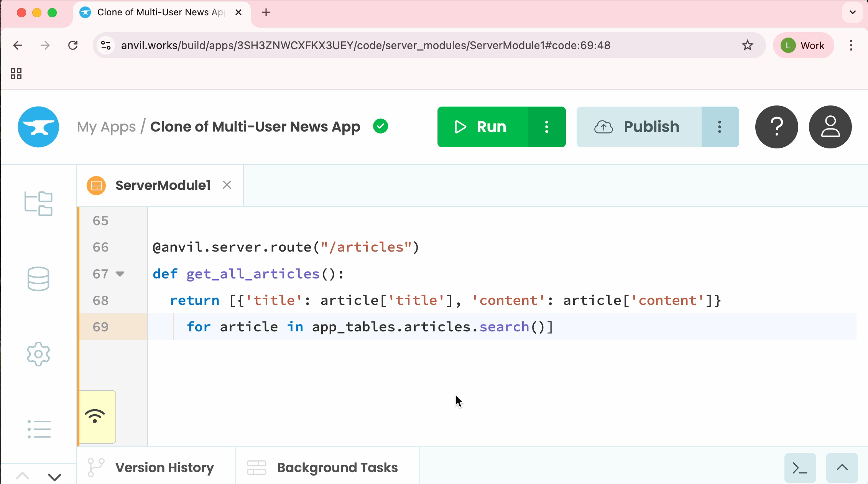This screenshot has width=868, height=484.
Task: Publish the app
Action: pyautogui.click(x=639, y=127)
